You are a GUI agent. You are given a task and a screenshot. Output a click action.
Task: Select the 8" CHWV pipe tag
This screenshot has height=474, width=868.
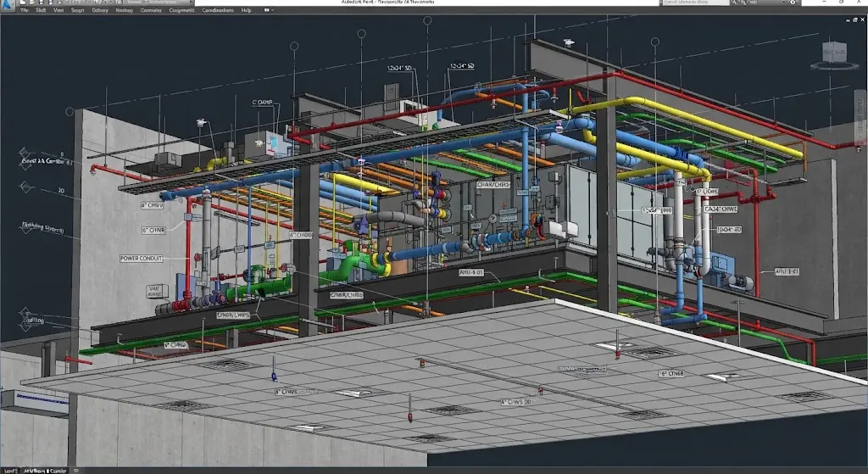153,205
